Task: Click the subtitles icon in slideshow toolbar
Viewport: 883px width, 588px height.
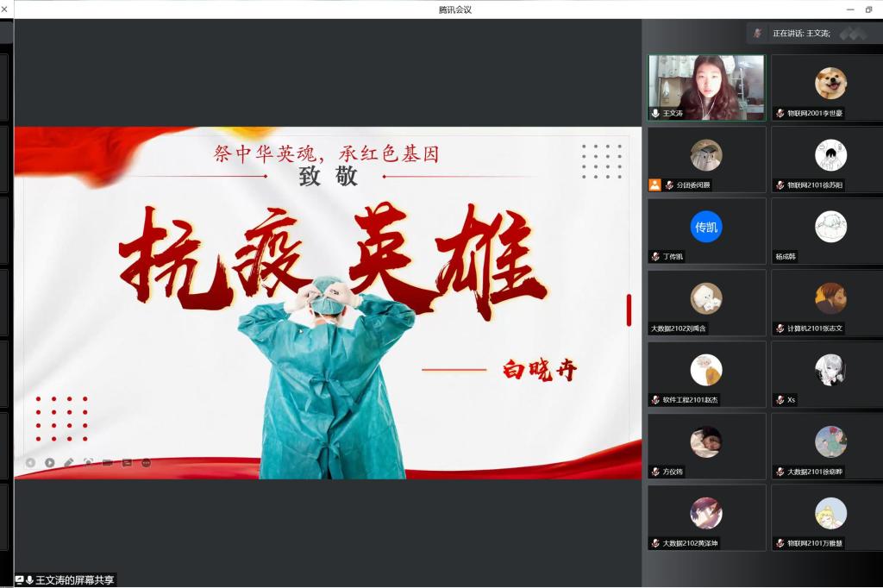Action: tap(127, 463)
